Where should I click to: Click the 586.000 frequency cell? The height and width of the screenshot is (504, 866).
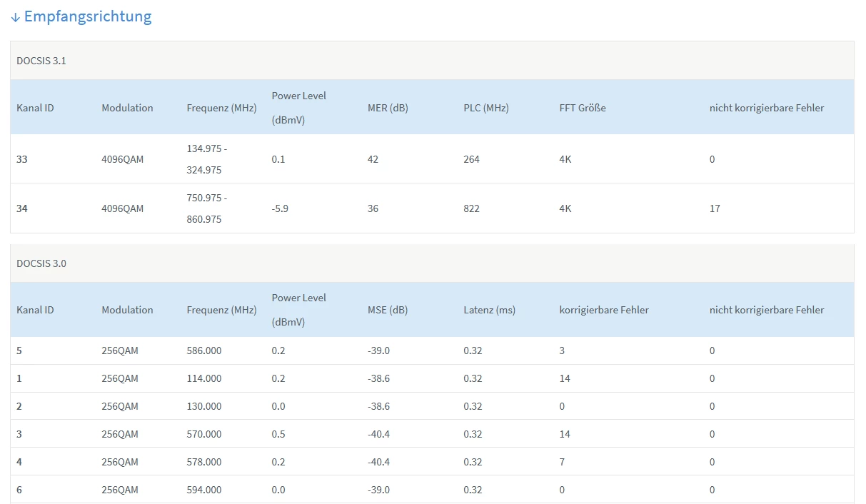204,351
